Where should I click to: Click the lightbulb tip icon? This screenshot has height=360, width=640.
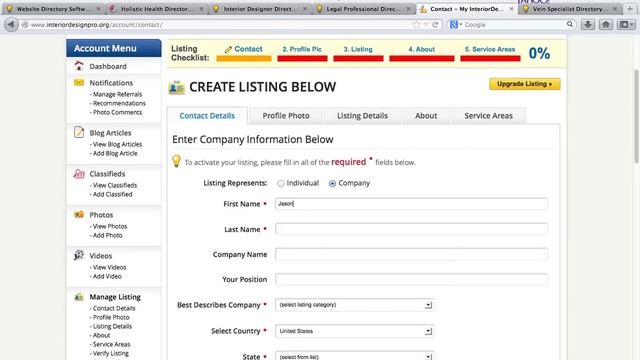point(176,161)
